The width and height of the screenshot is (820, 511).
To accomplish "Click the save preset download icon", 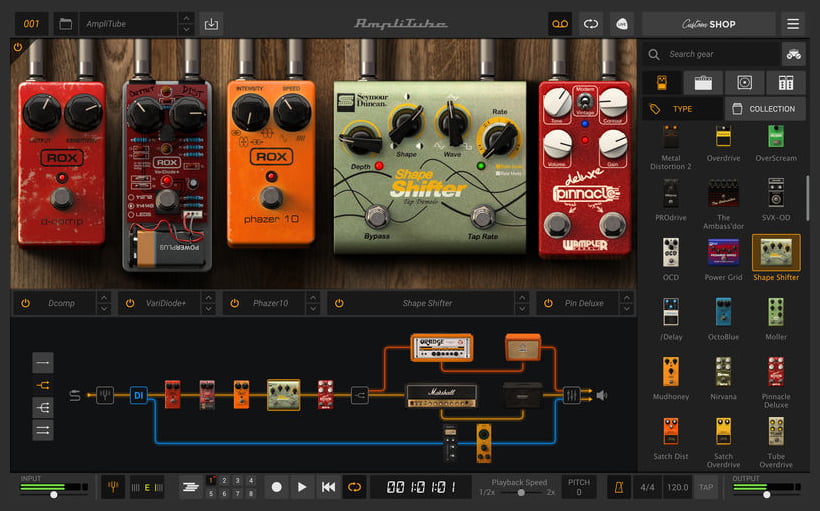I will pos(211,24).
